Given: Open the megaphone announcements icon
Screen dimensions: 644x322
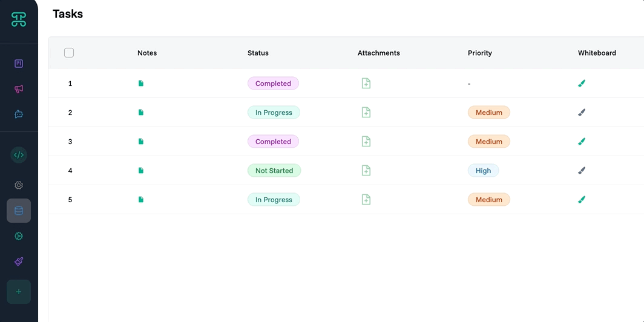Looking at the screenshot, I should 19,89.
